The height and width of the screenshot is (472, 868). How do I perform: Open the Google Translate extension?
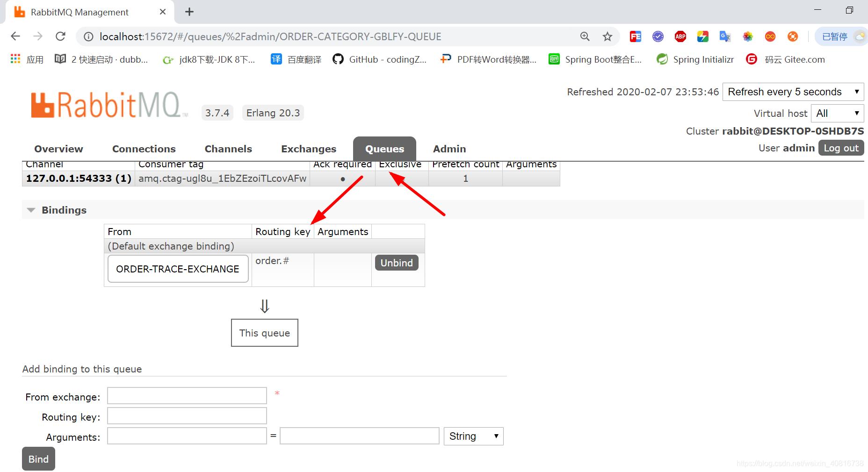(x=725, y=36)
